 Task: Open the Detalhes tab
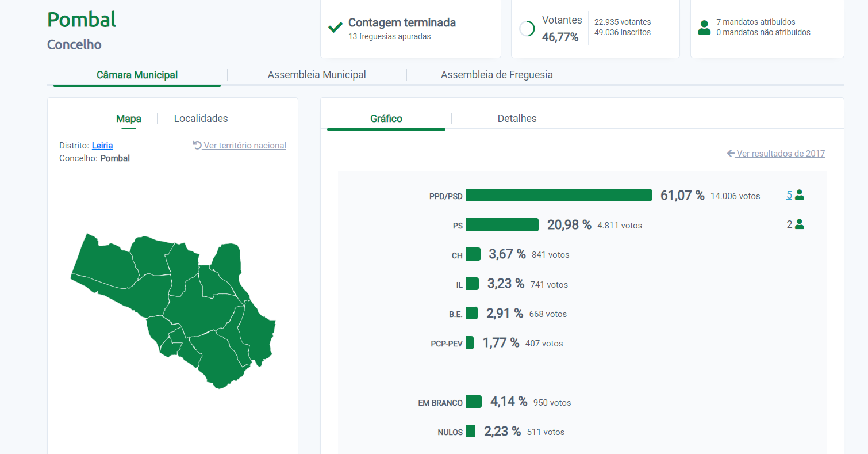tap(517, 119)
